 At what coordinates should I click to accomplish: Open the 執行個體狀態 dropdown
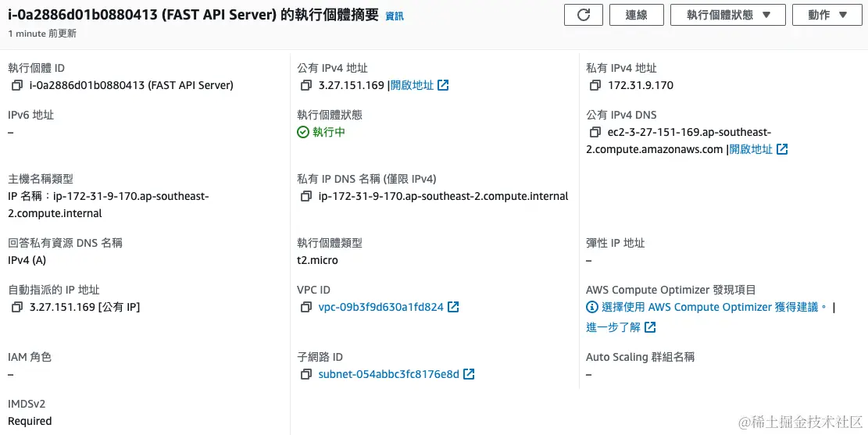point(728,15)
